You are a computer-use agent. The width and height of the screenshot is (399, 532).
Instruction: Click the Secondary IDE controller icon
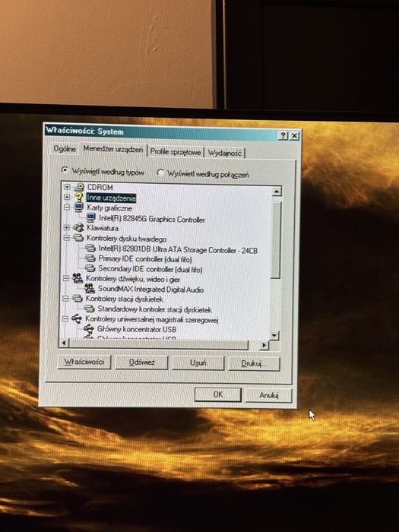(90, 268)
